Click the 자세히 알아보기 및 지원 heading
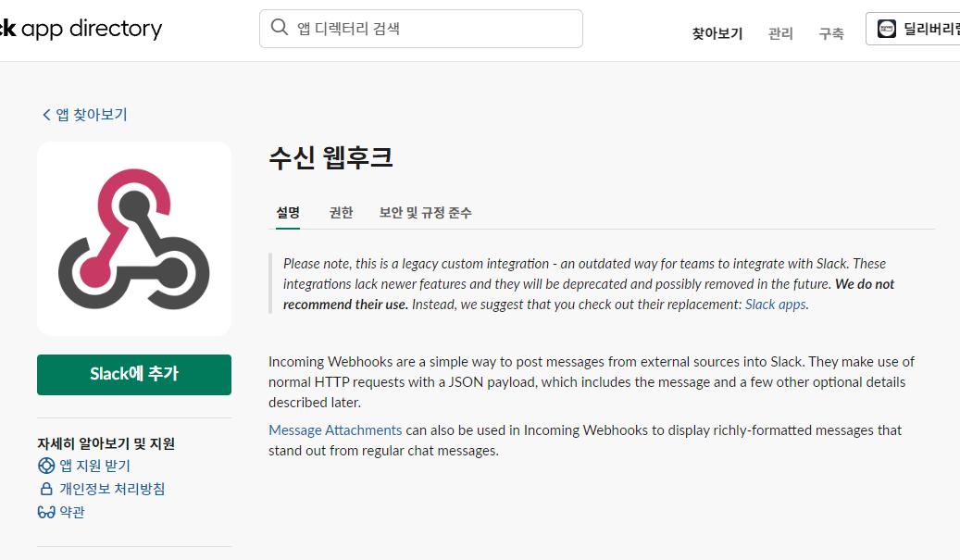The height and width of the screenshot is (560, 960). coord(106,443)
